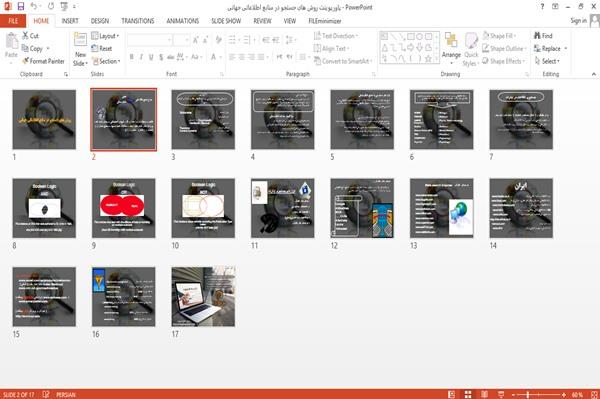
Task: Click the New Slide button icon
Action: 80,41
